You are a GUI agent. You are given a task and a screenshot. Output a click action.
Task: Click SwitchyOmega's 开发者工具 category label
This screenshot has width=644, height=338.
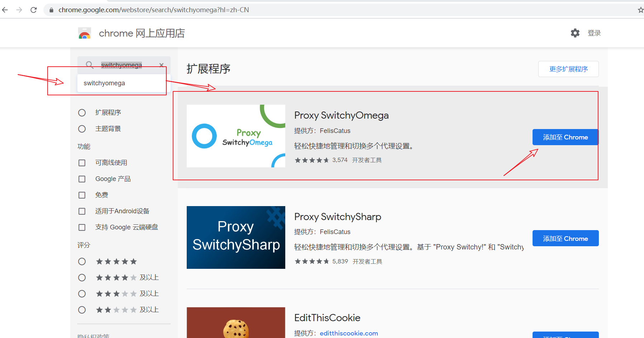367,160
